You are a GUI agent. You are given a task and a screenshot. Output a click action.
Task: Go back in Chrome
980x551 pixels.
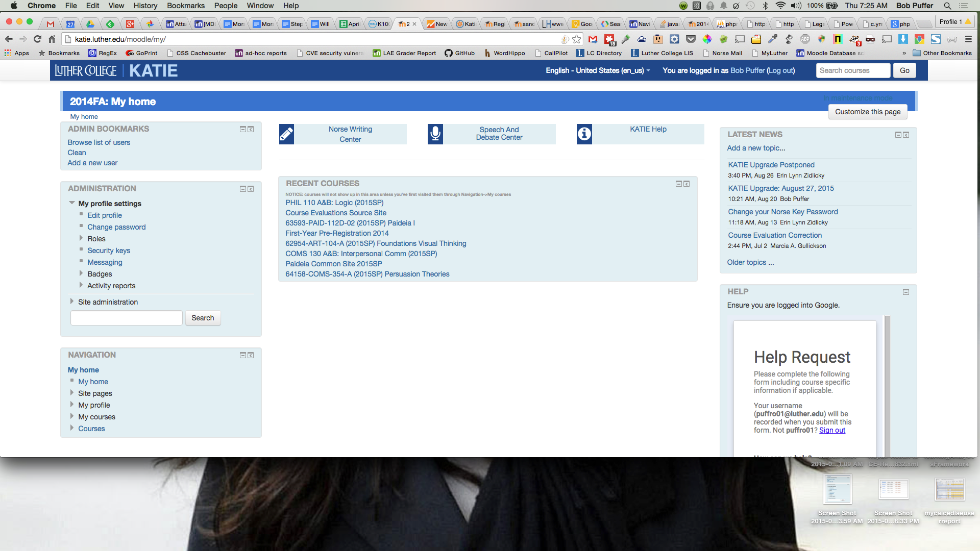point(9,39)
